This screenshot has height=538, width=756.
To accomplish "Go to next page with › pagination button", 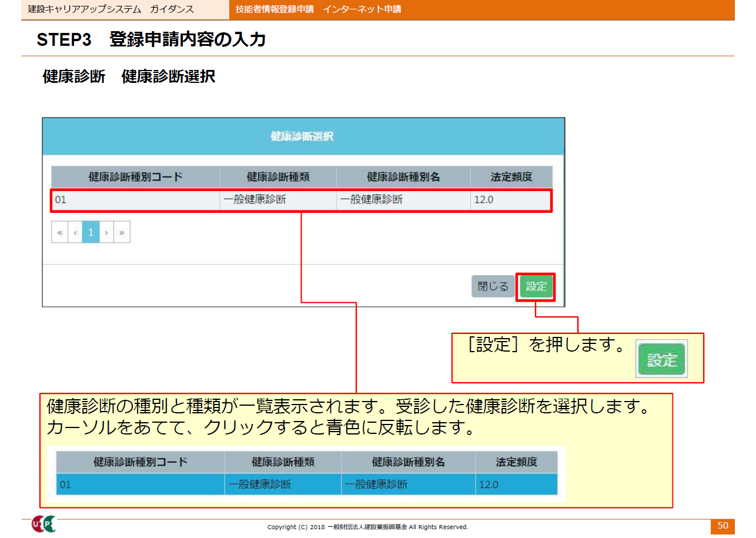I will point(106,232).
